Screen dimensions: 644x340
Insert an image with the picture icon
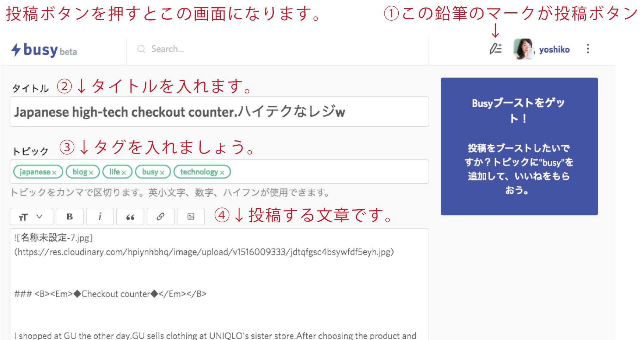(191, 217)
